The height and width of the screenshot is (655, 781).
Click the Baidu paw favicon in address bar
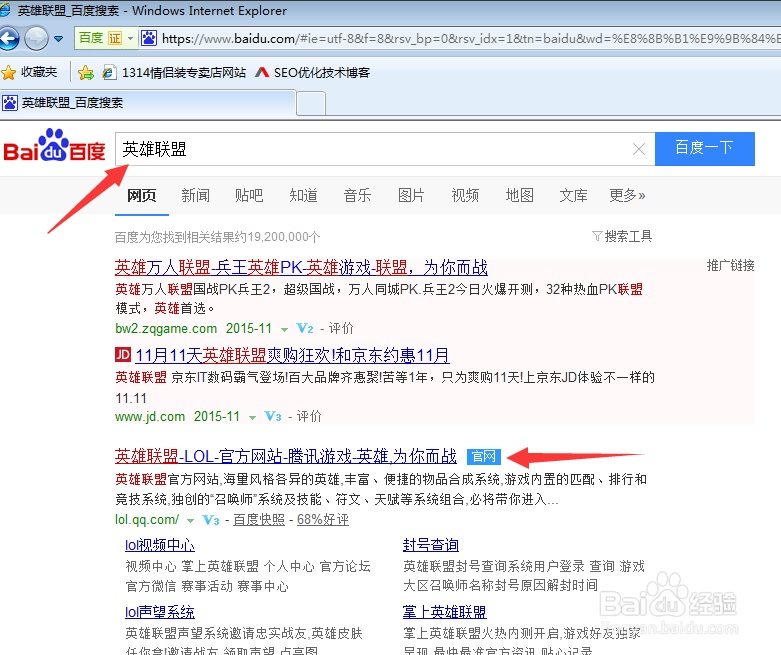point(149,38)
